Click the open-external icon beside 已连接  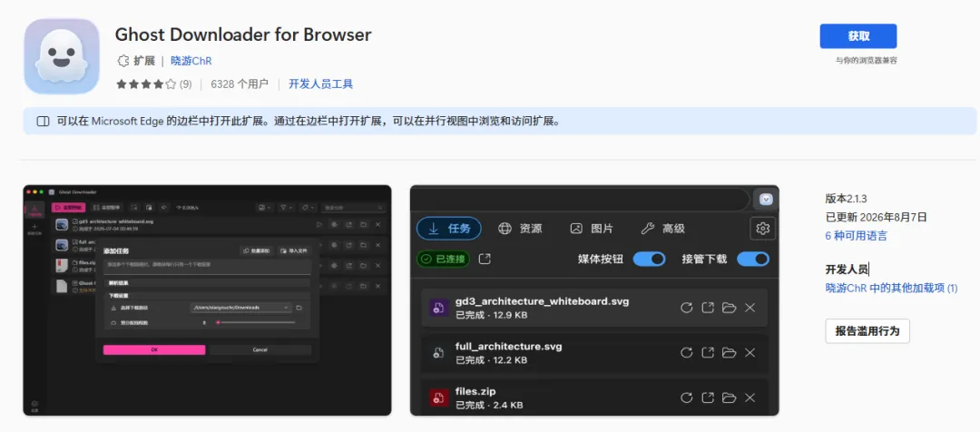click(x=485, y=259)
